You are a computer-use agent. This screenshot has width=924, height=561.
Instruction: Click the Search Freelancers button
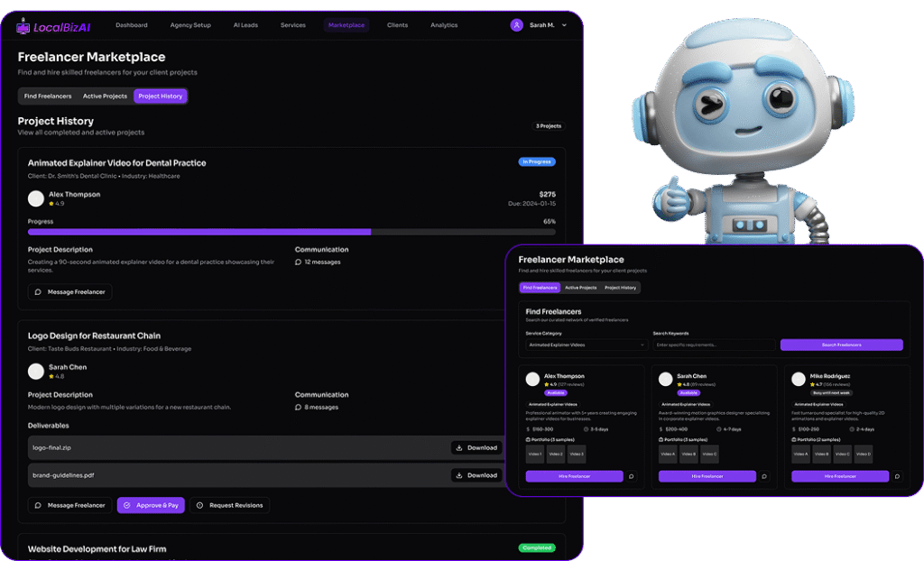(842, 345)
